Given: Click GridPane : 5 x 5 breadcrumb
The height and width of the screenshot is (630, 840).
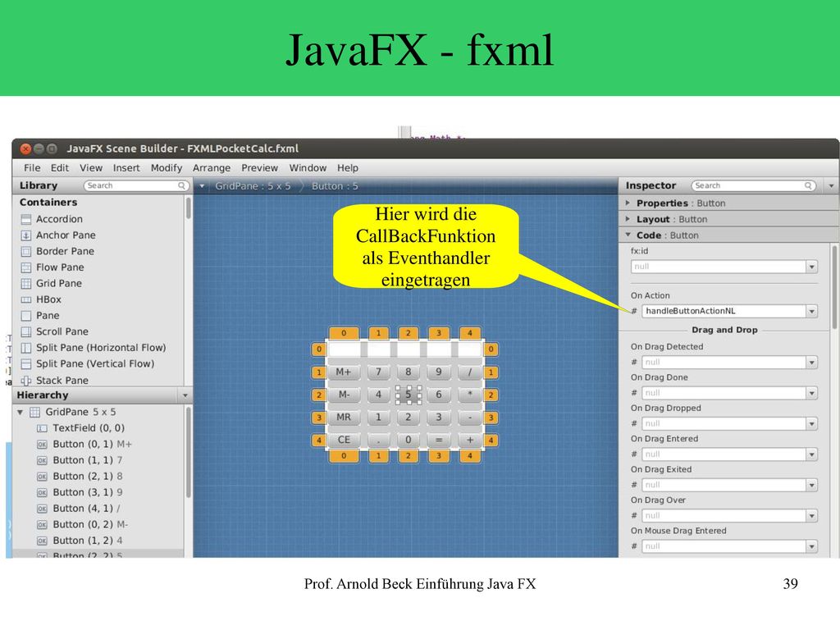Looking at the screenshot, I should 253,186.
